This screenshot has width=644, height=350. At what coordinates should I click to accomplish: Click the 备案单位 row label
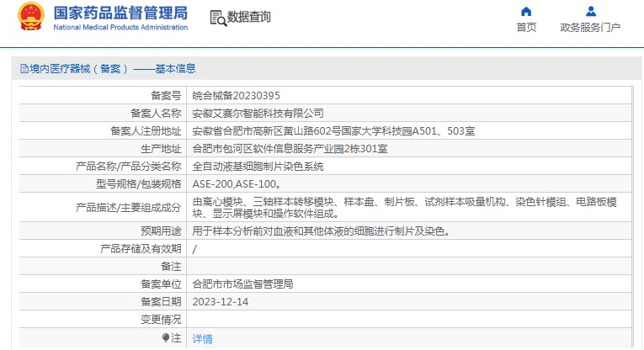coord(161,284)
